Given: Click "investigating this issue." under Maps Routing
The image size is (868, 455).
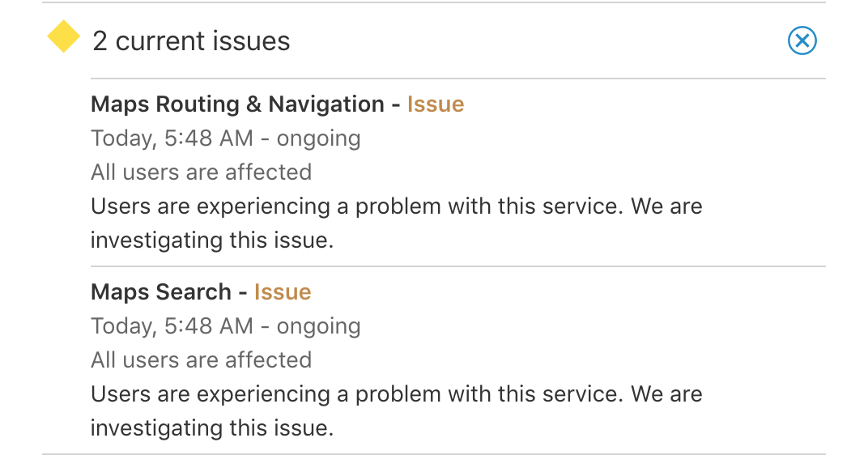Looking at the screenshot, I should coord(212,240).
